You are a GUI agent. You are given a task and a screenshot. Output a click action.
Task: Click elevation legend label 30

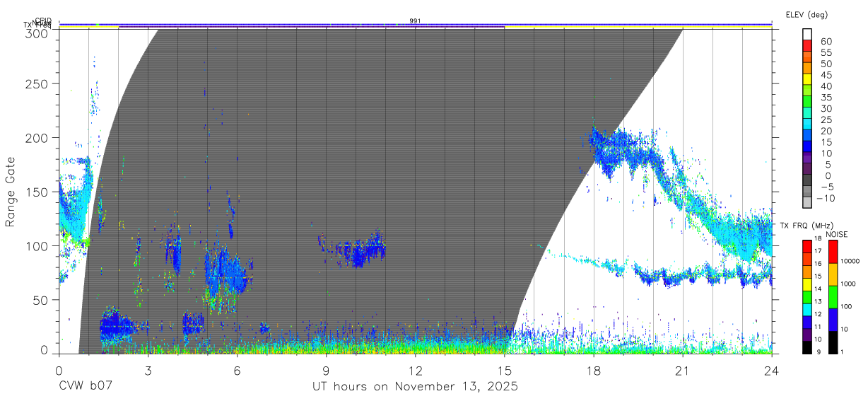[826, 108]
